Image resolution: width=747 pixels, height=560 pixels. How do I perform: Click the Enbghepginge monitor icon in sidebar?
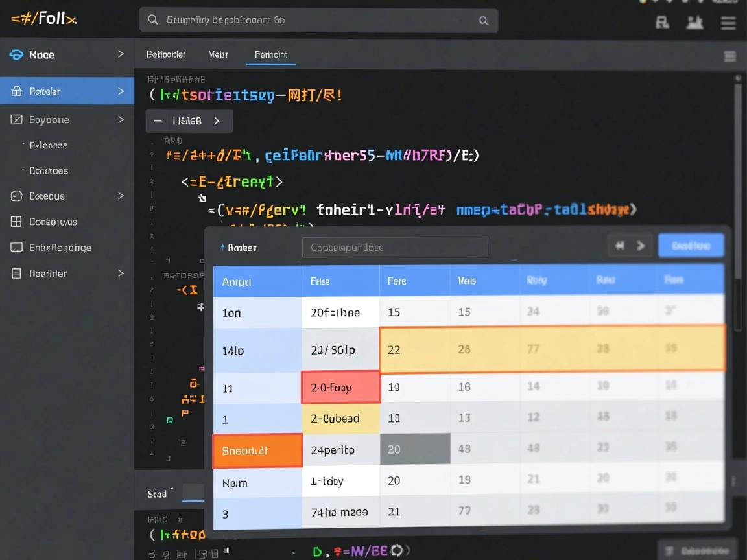click(16, 248)
